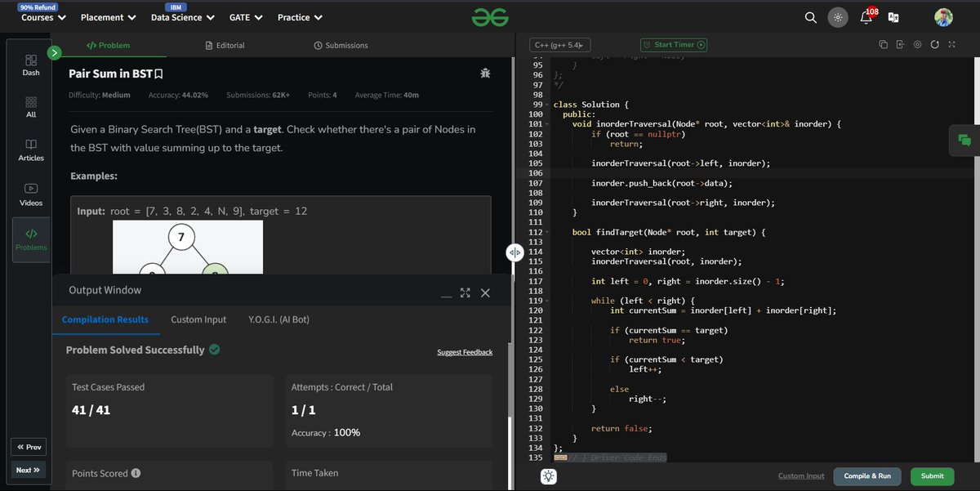Select the Compilation Results tab
The width and height of the screenshot is (980, 491).
(105, 319)
